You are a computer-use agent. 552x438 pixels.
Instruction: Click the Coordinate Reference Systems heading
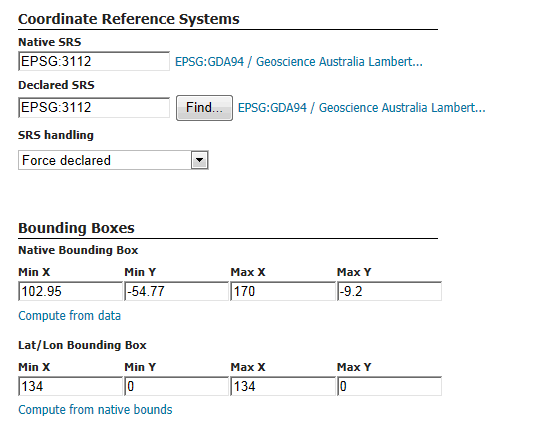click(x=129, y=19)
